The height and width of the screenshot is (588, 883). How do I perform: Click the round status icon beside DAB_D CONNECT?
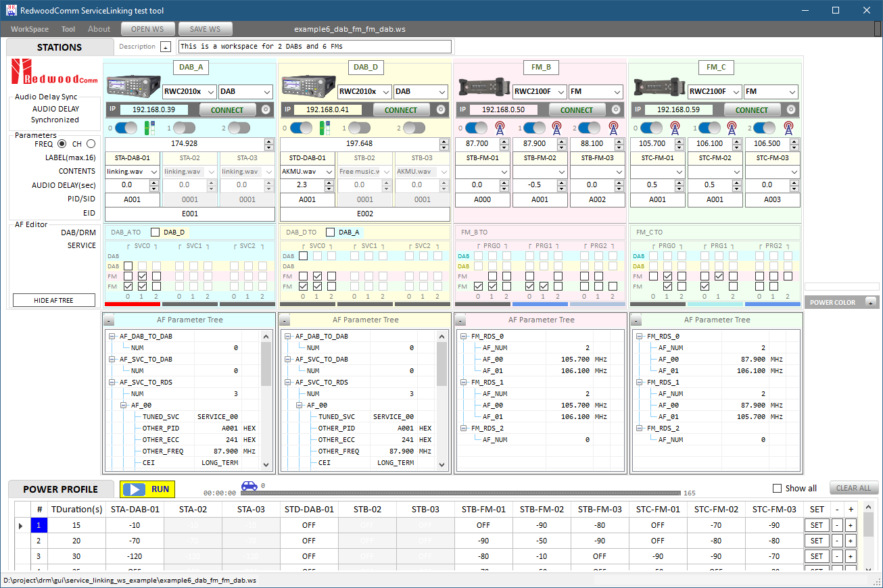coord(441,109)
